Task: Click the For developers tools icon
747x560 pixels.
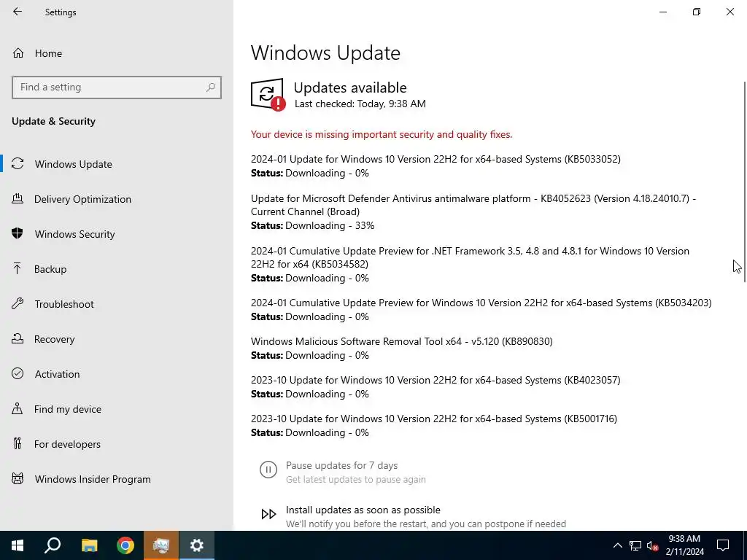Action: [x=18, y=443]
